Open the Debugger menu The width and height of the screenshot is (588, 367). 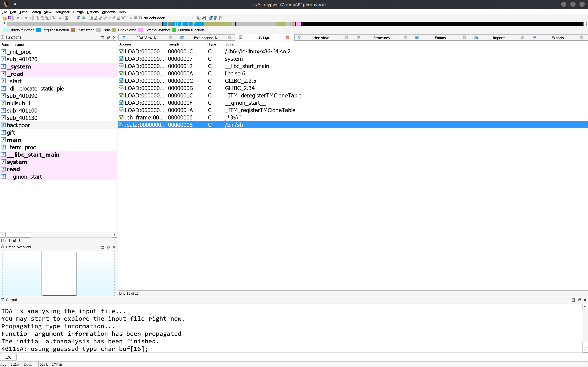point(62,12)
